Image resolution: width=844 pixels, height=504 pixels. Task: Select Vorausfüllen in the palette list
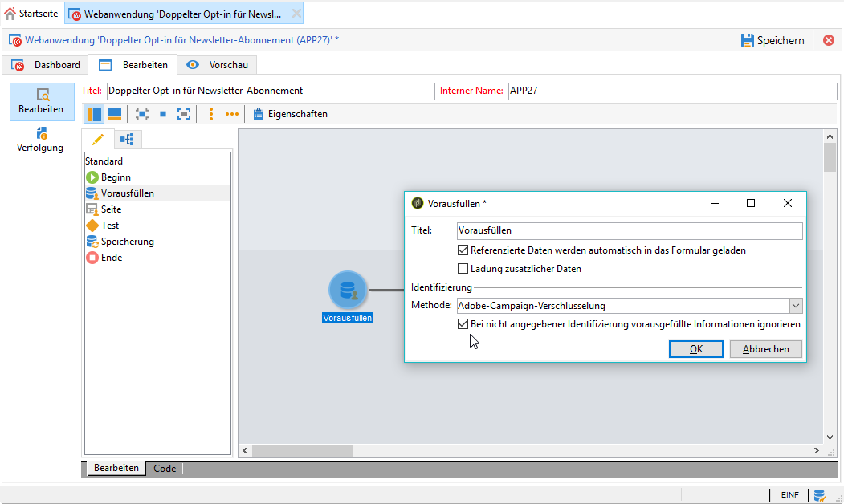pos(157,193)
